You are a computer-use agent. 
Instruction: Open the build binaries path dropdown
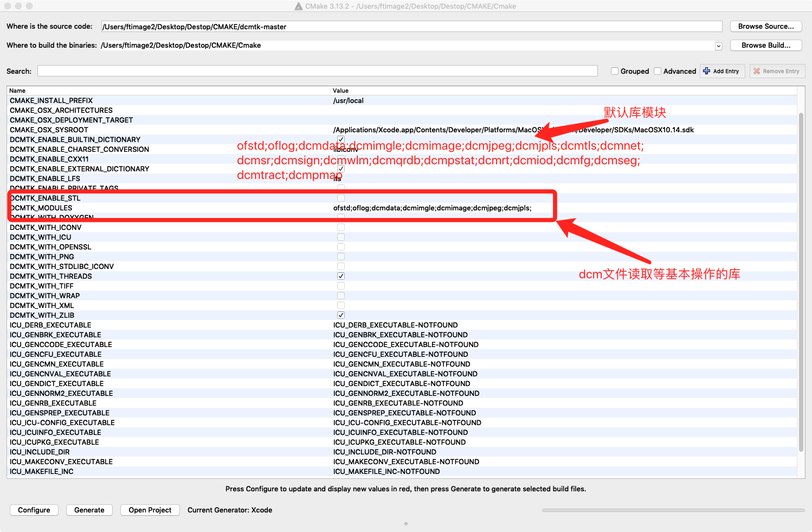(719, 46)
